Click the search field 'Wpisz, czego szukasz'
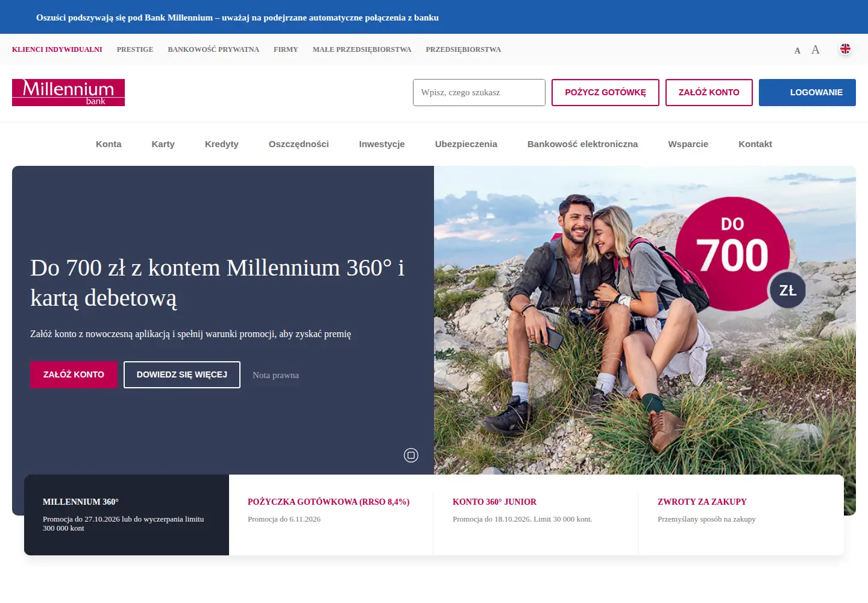The width and height of the screenshot is (868, 603). pyautogui.click(x=479, y=92)
